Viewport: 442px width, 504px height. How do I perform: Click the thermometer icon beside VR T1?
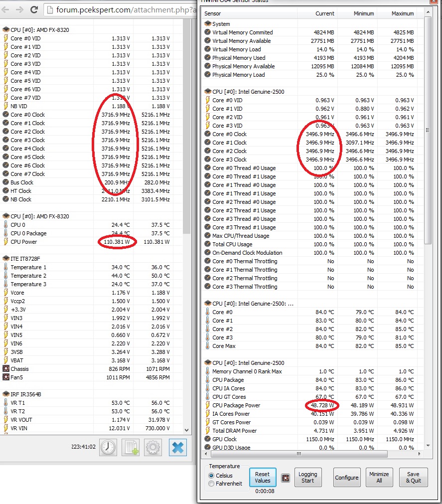(6, 402)
